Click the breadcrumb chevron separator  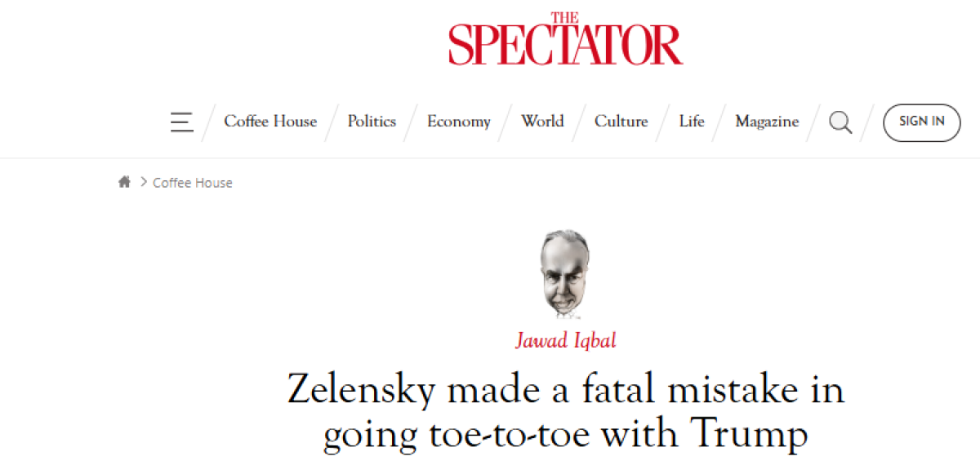click(x=144, y=183)
